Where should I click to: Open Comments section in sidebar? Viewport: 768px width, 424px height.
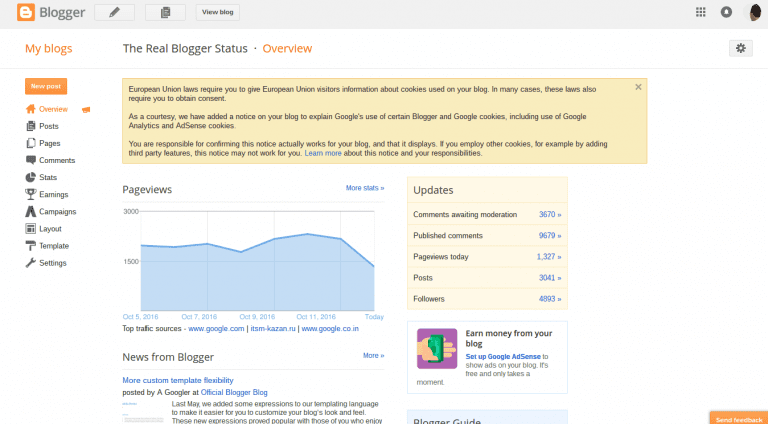pyautogui.click(x=56, y=160)
